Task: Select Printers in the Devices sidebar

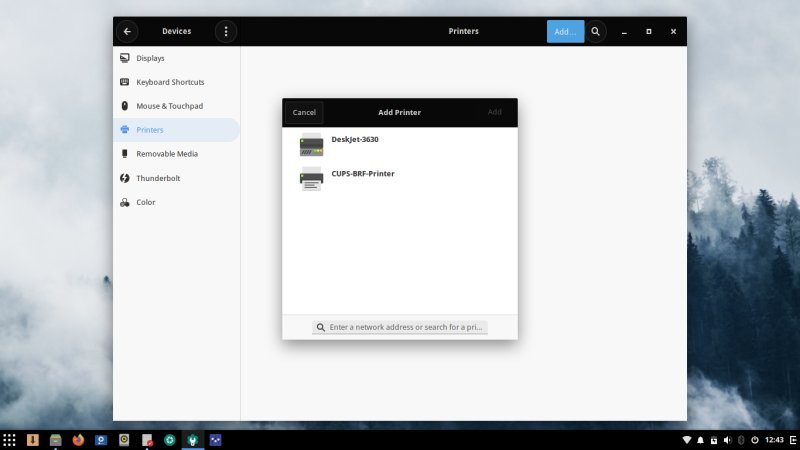Action: (x=150, y=130)
